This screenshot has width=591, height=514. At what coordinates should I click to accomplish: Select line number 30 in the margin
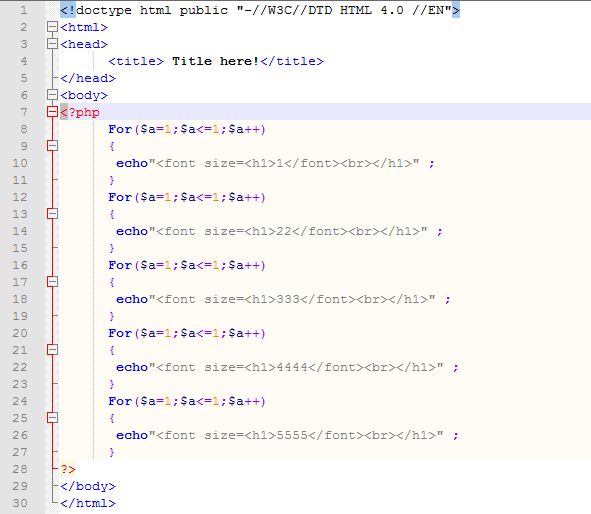20,503
